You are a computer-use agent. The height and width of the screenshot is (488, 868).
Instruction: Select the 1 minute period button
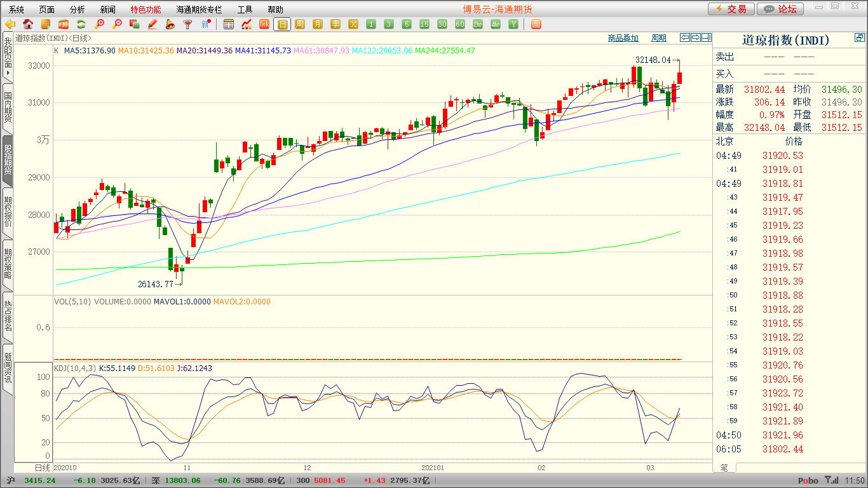[371, 24]
